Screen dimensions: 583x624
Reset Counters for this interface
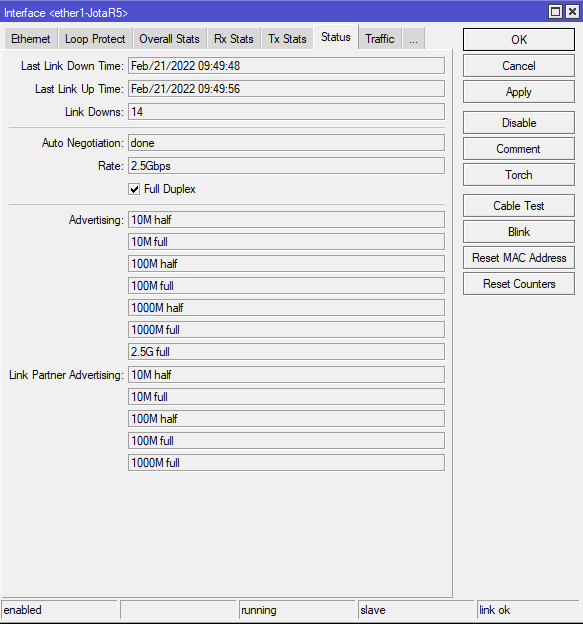(519, 284)
